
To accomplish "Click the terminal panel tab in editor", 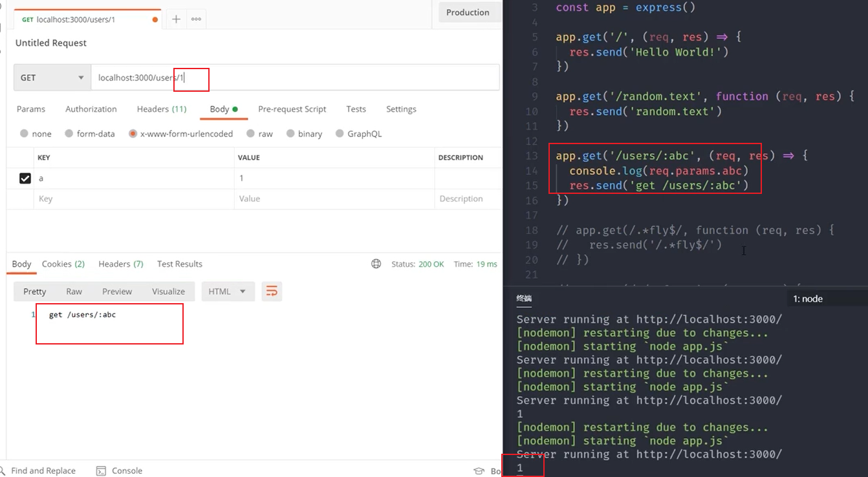I will 524,299.
